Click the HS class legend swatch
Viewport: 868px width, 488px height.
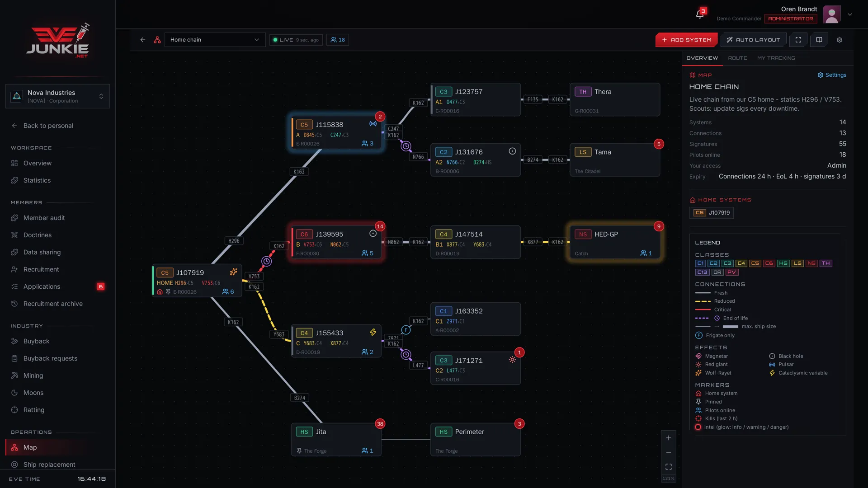[783, 263]
